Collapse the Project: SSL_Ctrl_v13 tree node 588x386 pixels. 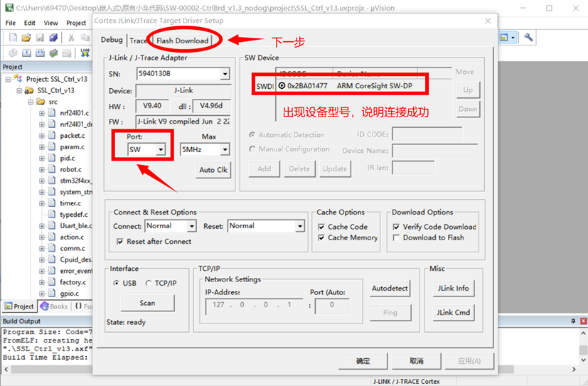click(8, 80)
